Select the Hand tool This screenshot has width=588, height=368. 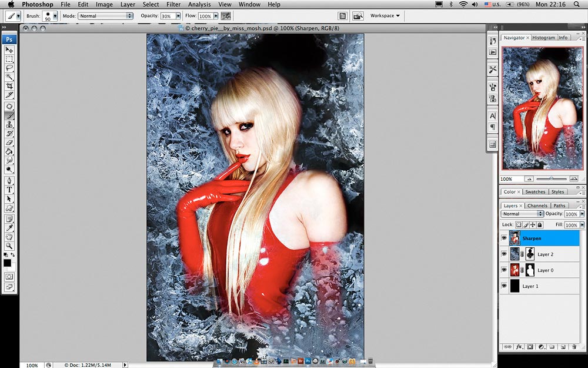(9, 237)
